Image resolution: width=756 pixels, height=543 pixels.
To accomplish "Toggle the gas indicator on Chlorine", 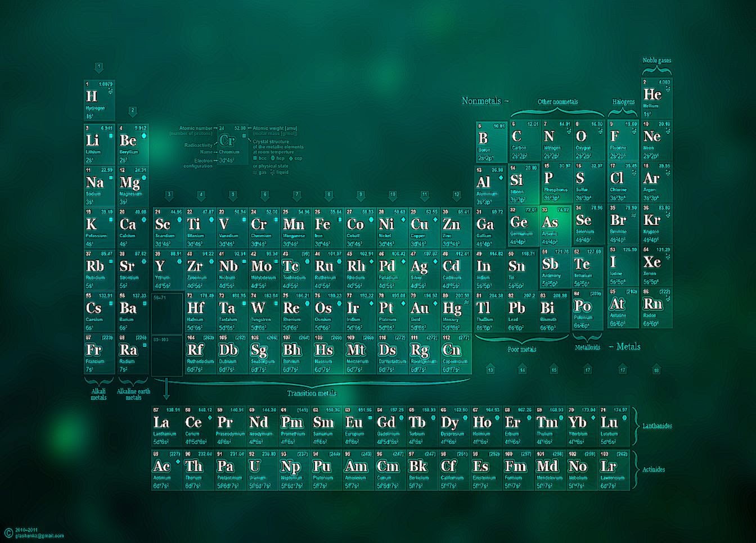I will [634, 173].
